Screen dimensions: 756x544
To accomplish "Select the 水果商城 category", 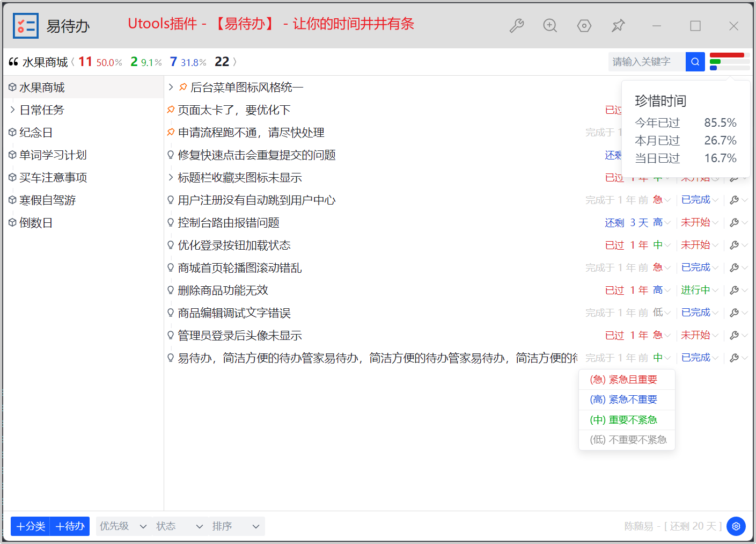I will click(83, 87).
